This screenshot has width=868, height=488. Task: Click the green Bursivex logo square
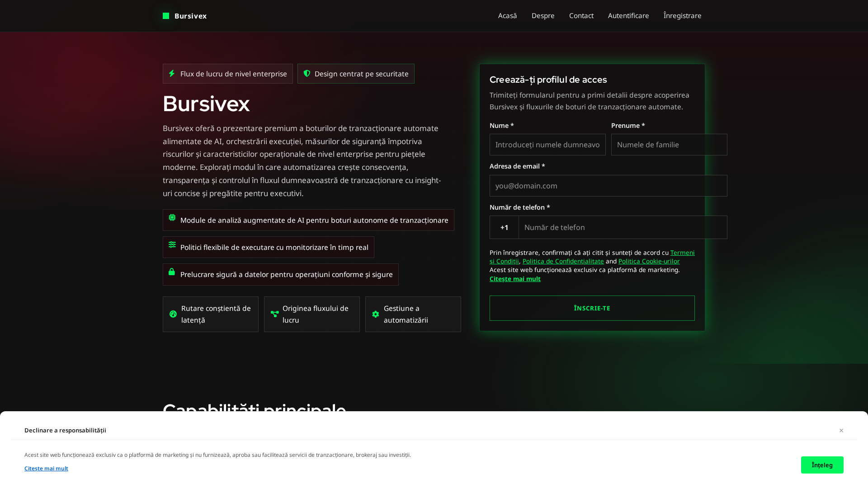point(166,16)
